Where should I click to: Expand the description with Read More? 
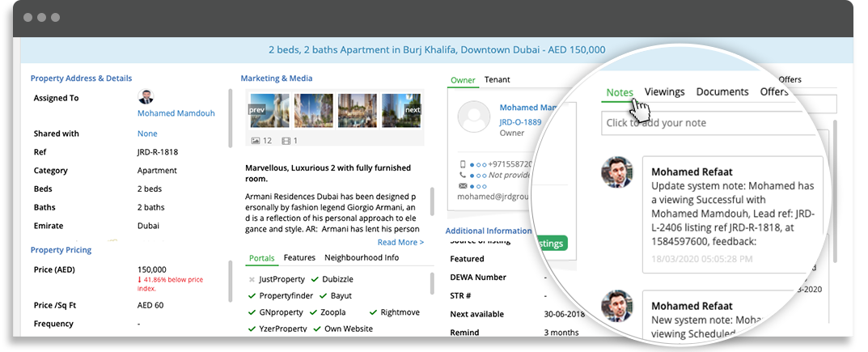click(x=400, y=243)
